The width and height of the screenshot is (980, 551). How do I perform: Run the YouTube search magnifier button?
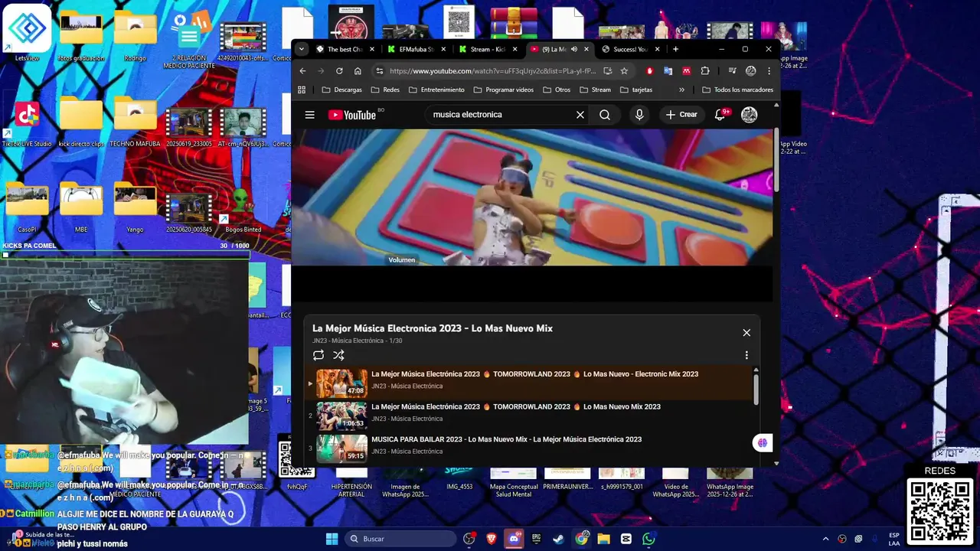605,115
